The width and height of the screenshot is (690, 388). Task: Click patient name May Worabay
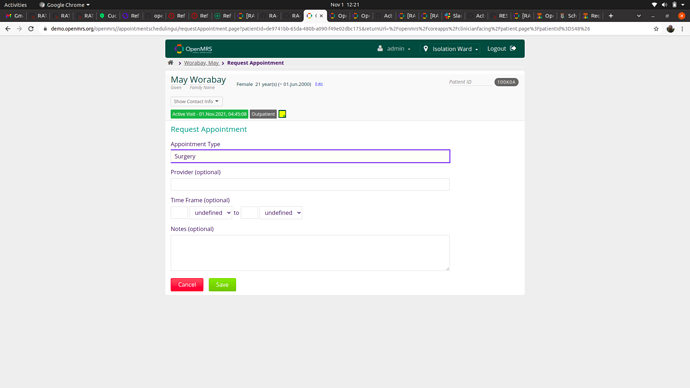click(198, 80)
